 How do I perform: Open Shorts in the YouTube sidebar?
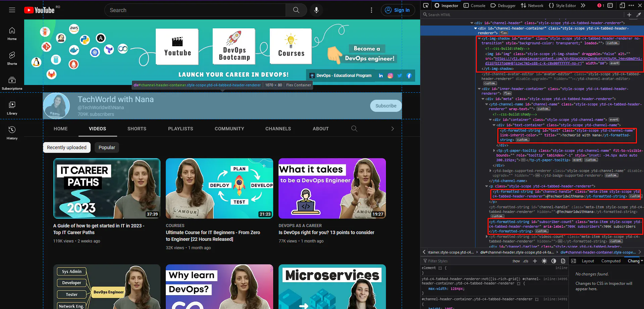tap(12, 58)
